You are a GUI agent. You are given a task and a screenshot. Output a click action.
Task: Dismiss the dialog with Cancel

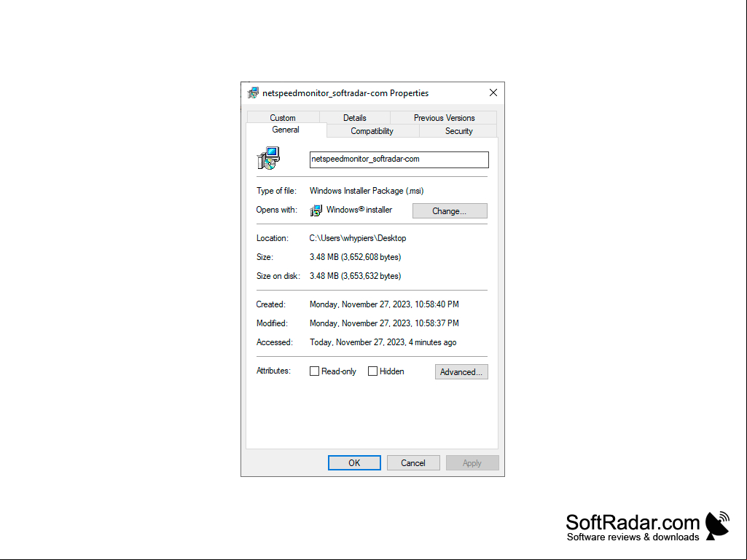[x=413, y=463]
